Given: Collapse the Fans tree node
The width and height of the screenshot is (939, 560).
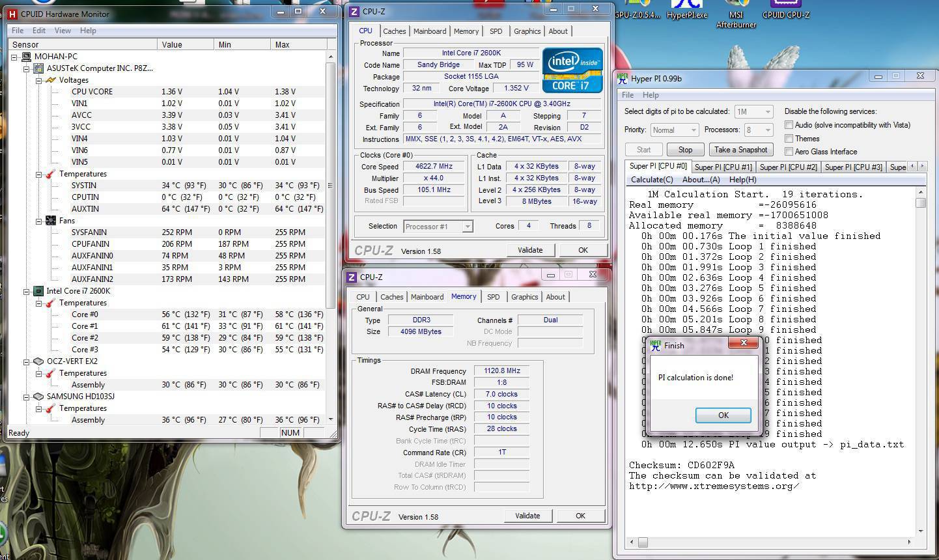Looking at the screenshot, I should click(x=39, y=221).
